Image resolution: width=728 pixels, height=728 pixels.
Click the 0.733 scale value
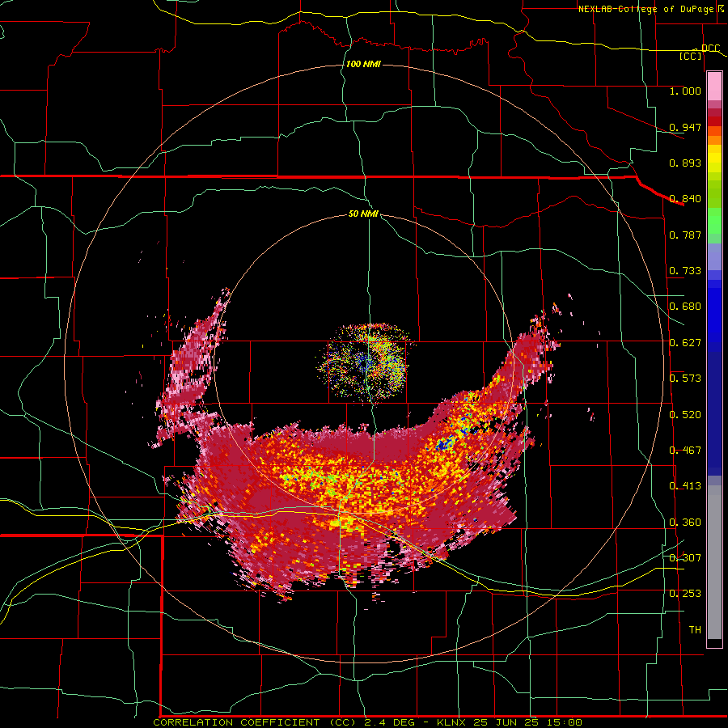pyautogui.click(x=685, y=271)
